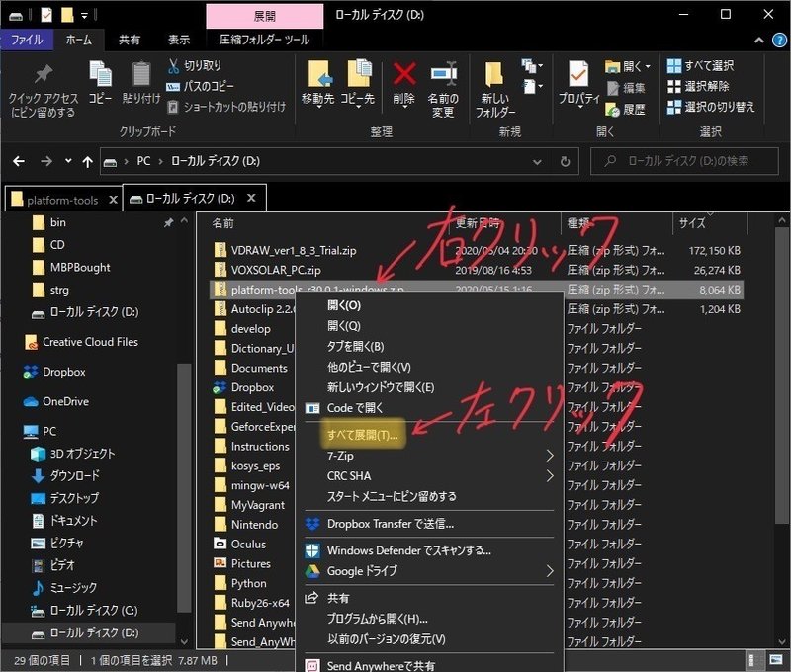Switch to the 共有 ribbon tab
This screenshot has width=791, height=672.
(130, 40)
